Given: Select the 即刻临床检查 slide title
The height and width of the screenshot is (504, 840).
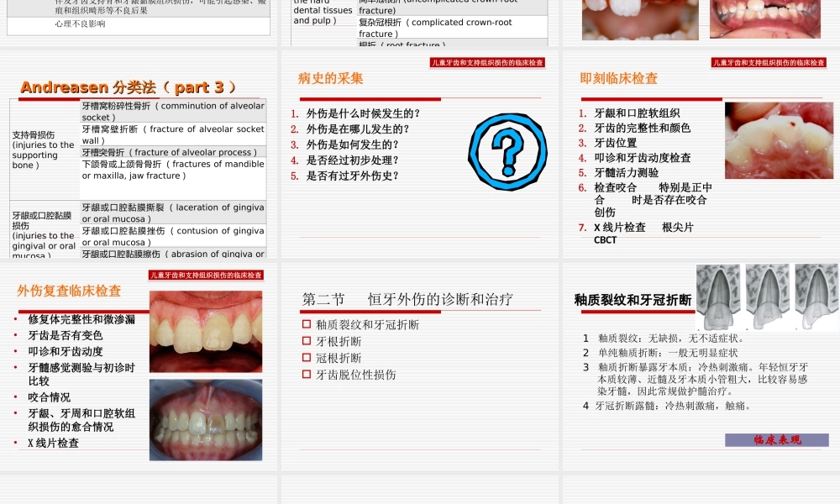Looking at the screenshot, I should [x=618, y=79].
